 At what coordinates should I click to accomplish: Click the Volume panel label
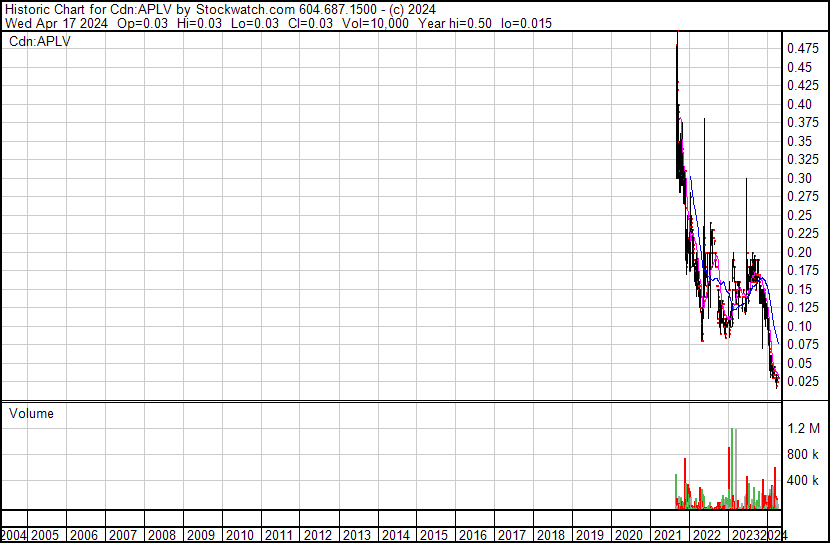pyautogui.click(x=31, y=413)
